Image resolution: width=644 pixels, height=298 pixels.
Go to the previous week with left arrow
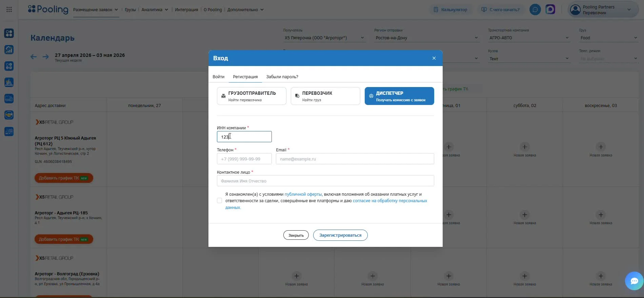tap(34, 57)
